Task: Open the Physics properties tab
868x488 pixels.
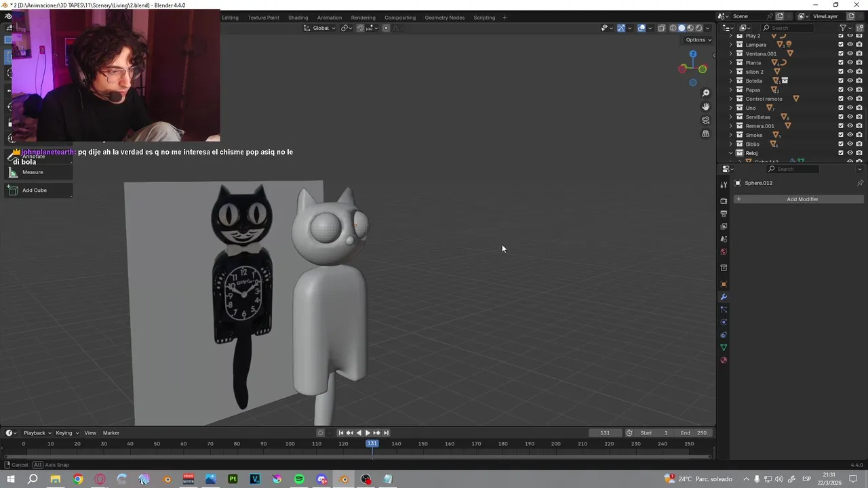Action: click(x=724, y=322)
